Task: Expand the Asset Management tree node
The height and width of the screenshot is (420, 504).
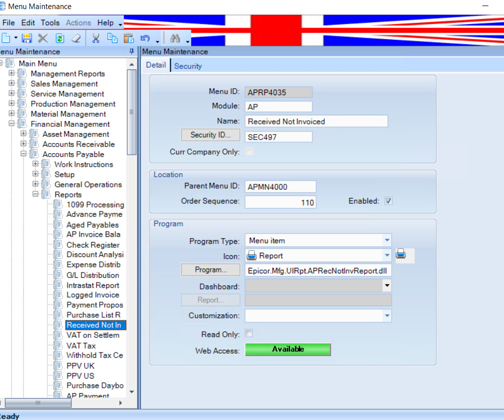Action: 24,133
